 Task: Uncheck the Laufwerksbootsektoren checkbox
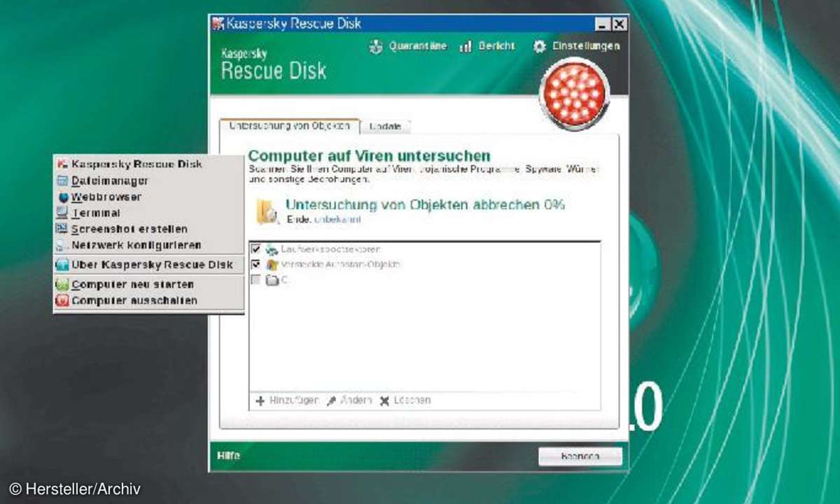click(x=255, y=249)
